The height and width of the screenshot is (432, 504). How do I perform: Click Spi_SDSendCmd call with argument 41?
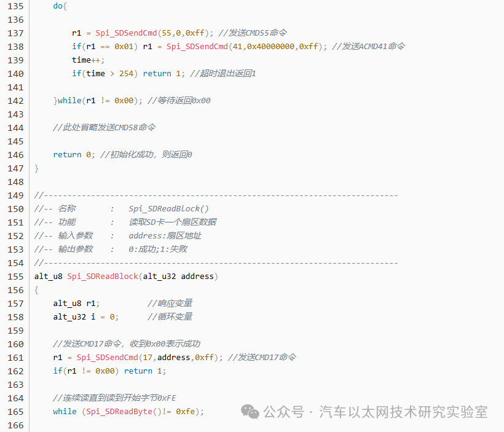point(197,46)
